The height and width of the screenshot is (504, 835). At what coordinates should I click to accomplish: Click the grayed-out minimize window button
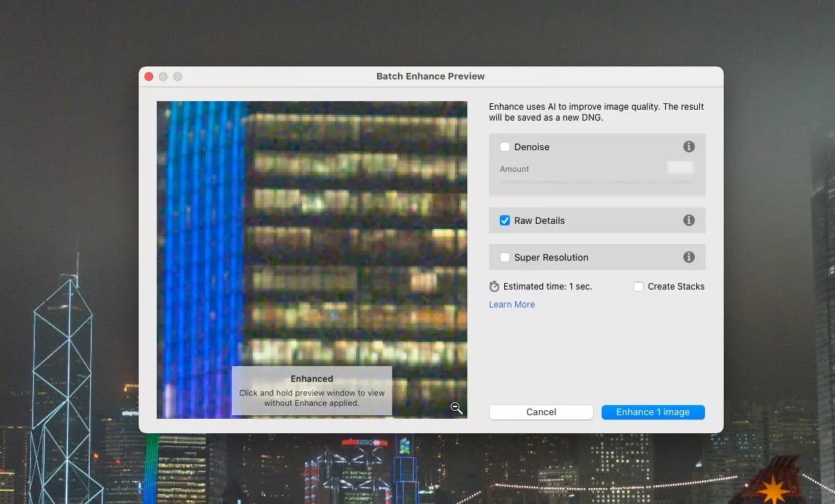163,77
